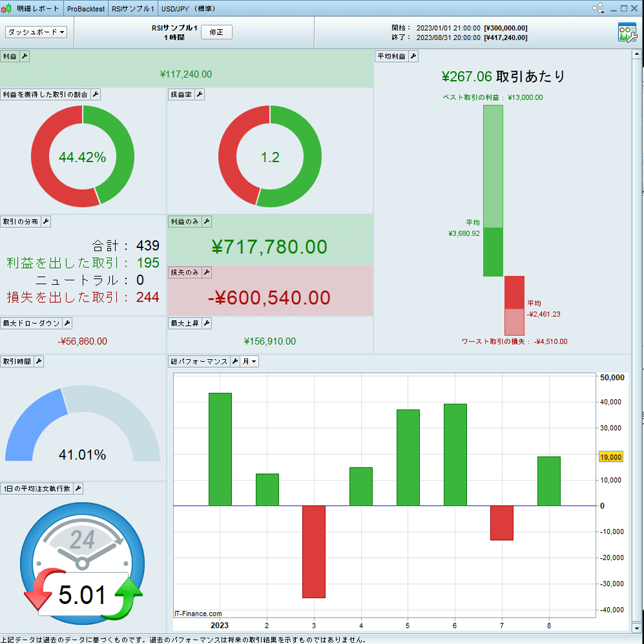The width and height of the screenshot is (644, 644).
Task: Open the ダッシュボード dropdown
Action: pyautogui.click(x=36, y=32)
